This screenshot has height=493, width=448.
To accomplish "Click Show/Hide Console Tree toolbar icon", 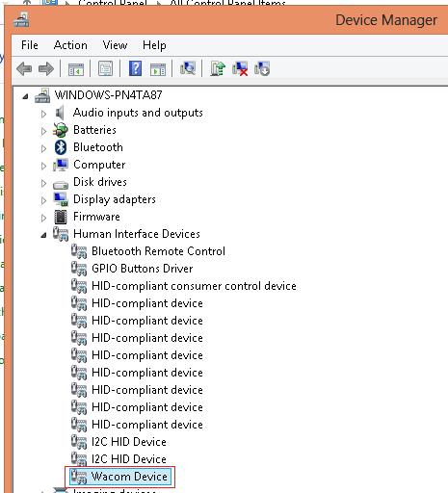I will tap(76, 69).
